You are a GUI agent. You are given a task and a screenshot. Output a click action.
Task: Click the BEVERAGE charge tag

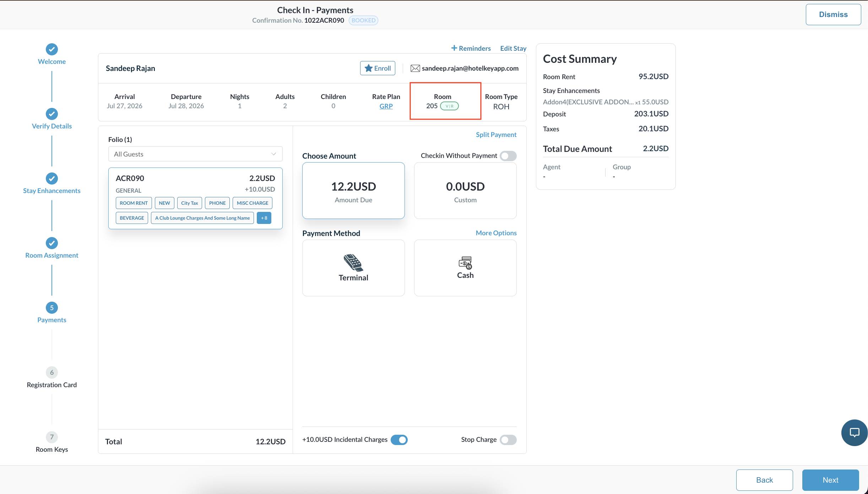tap(132, 218)
